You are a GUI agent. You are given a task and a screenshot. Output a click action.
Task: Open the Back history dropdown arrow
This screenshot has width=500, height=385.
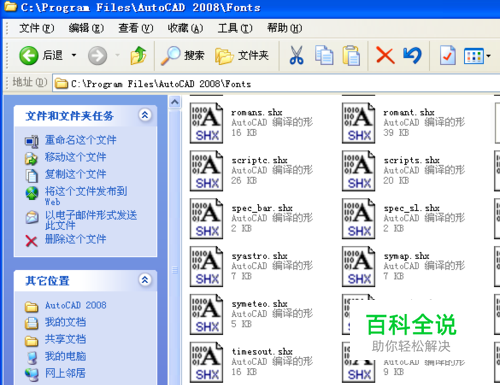[74, 55]
